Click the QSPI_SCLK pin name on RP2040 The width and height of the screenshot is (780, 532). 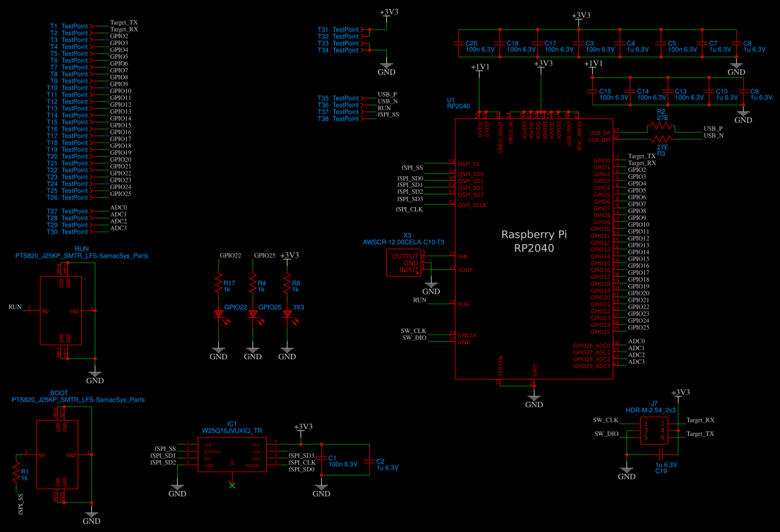click(472, 205)
